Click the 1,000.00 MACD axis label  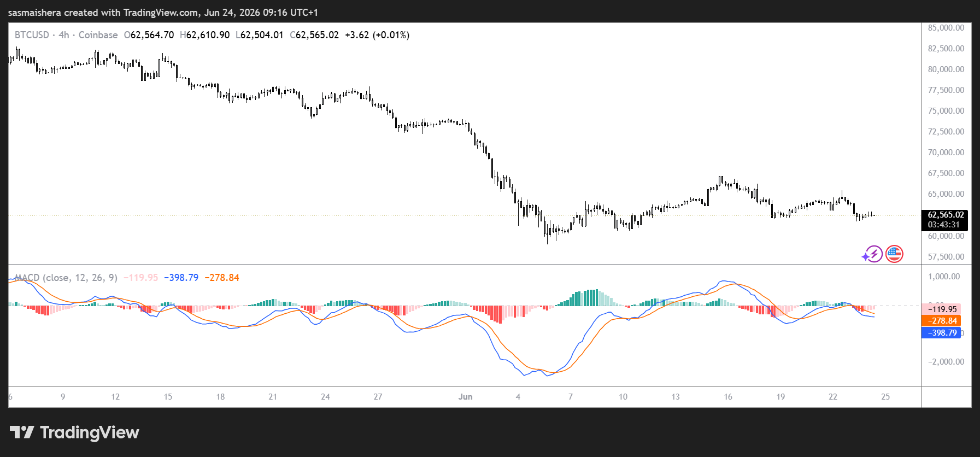[944, 277]
